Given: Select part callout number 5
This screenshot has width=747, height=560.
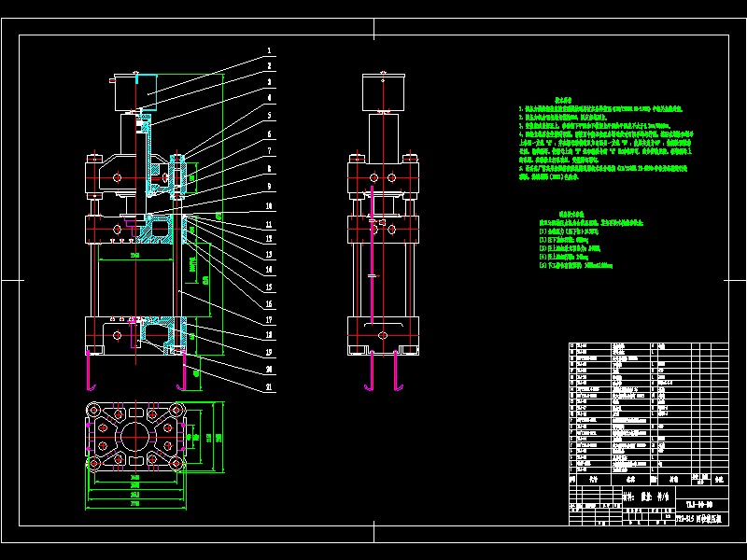Looking at the screenshot, I should point(269,115).
